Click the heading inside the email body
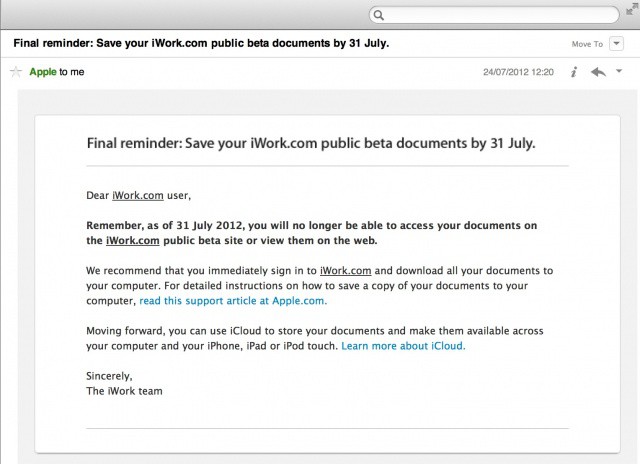 pos(311,143)
